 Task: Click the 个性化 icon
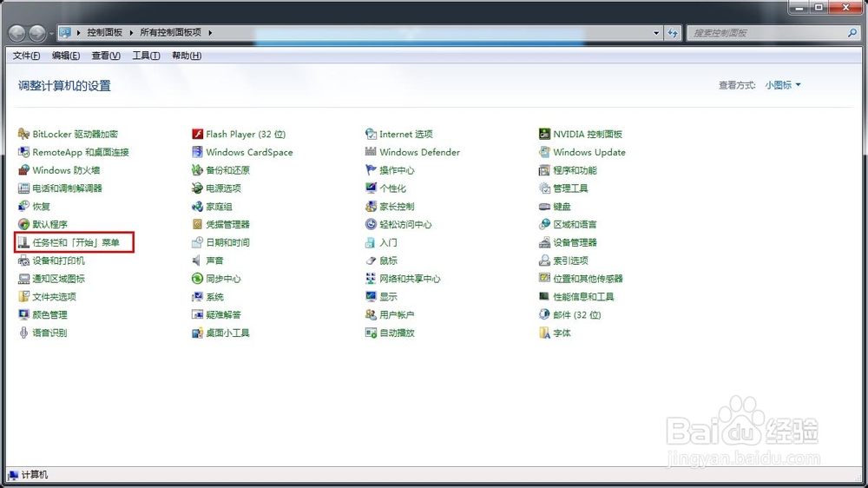(371, 188)
